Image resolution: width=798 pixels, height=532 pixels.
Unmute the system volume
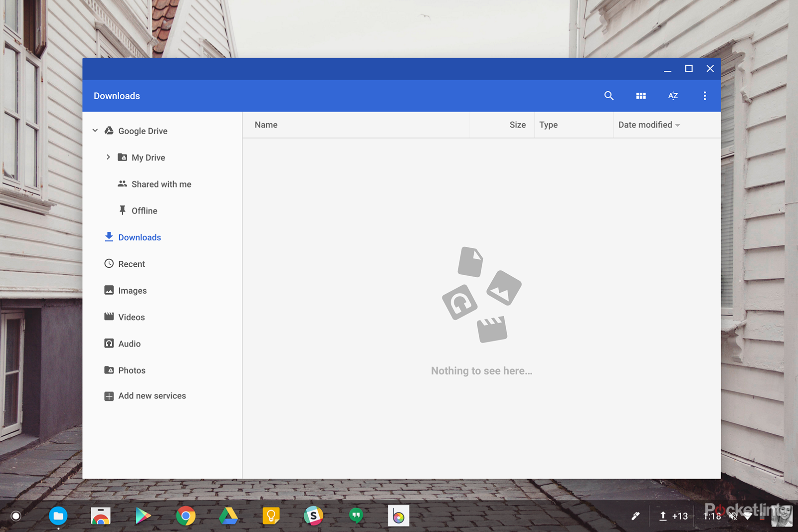pyautogui.click(x=732, y=516)
